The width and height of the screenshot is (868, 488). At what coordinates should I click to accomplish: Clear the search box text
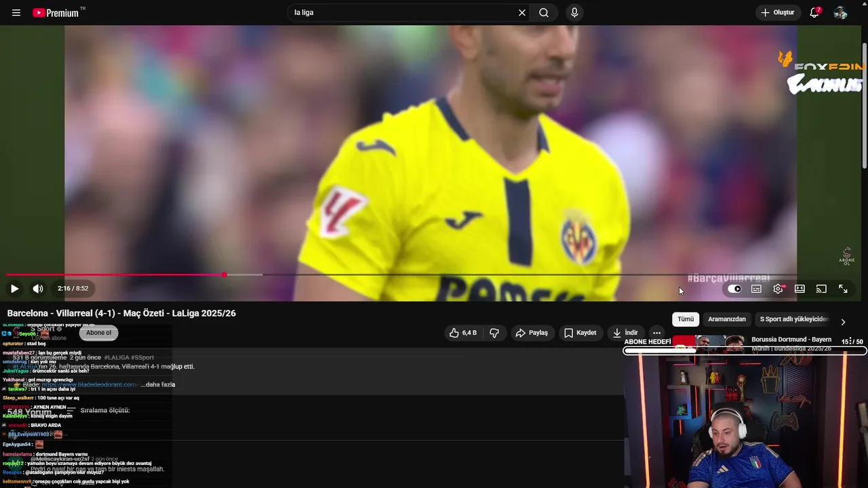coord(522,13)
